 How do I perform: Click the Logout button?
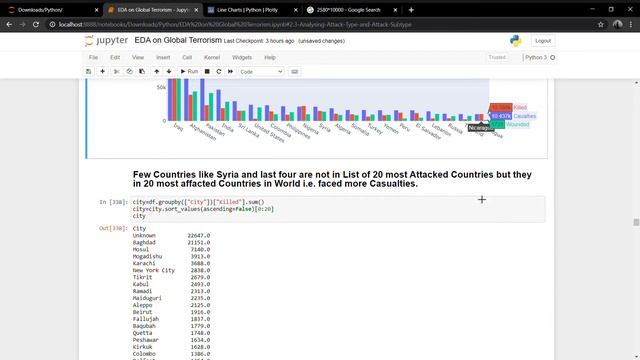pyautogui.click(x=543, y=41)
